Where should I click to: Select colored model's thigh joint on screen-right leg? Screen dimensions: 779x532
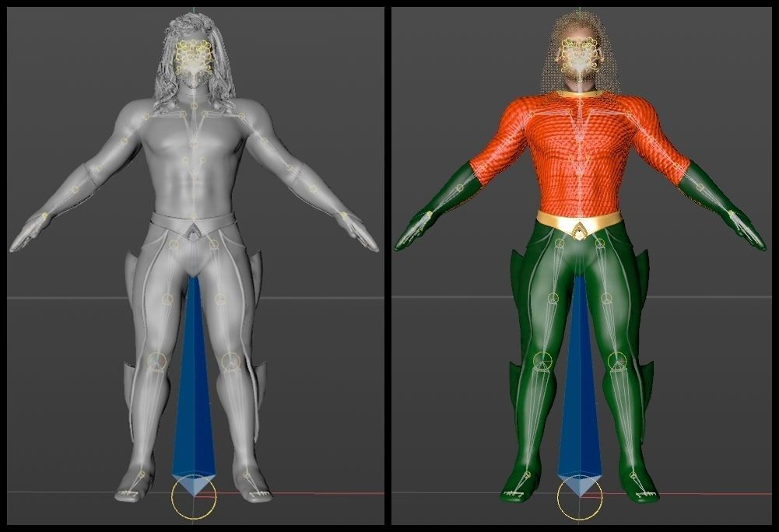pos(606,299)
